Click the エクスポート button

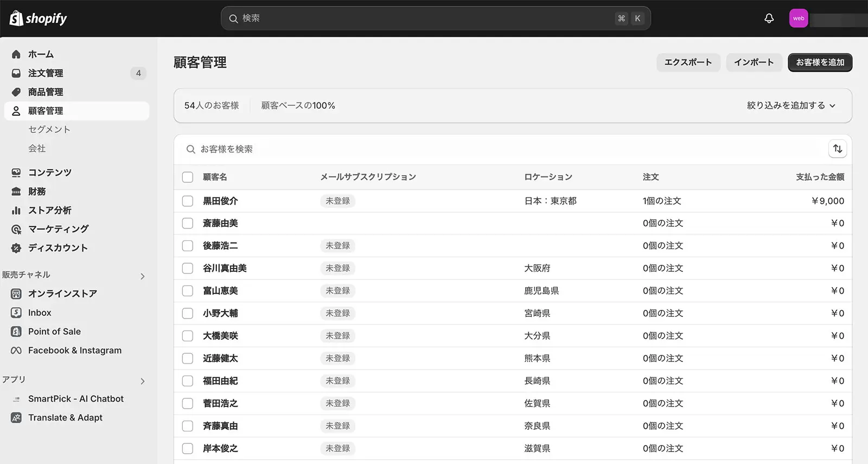[688, 62]
